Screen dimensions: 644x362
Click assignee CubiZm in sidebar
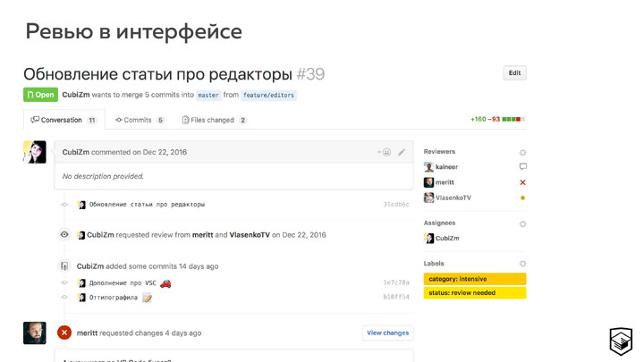point(447,238)
